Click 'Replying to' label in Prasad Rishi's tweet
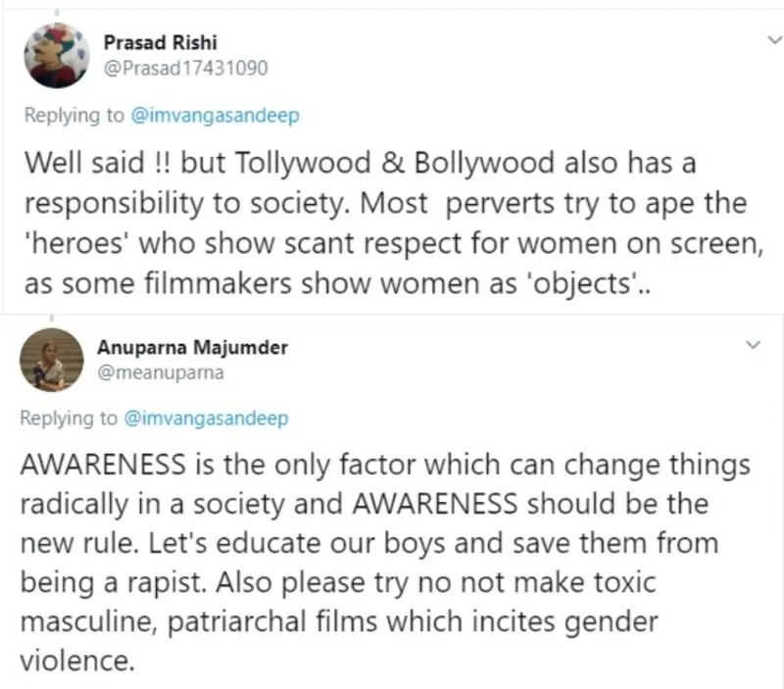Screen dimensions: 784x689 pyautogui.click(x=73, y=115)
